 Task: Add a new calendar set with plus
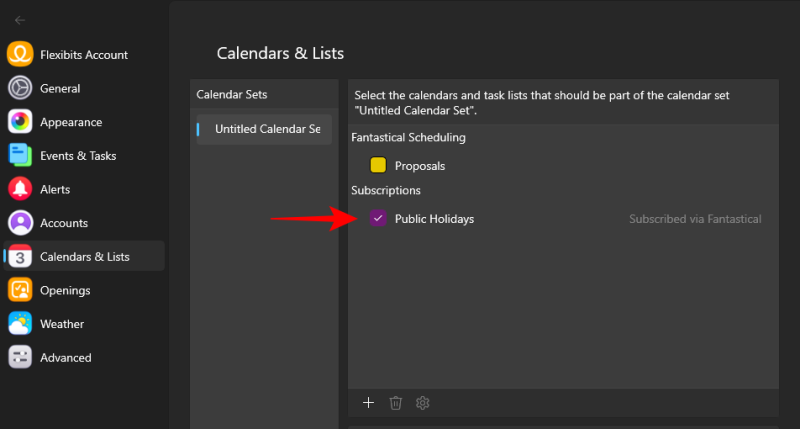tap(368, 402)
